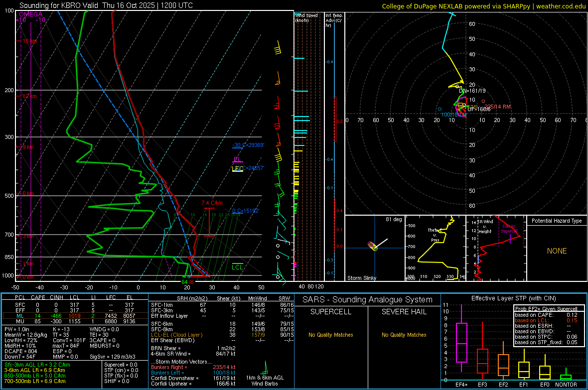Click the 'Potential Hazard Type' header
Image resolution: width=588 pixels, height=390 pixels.
click(x=557, y=221)
